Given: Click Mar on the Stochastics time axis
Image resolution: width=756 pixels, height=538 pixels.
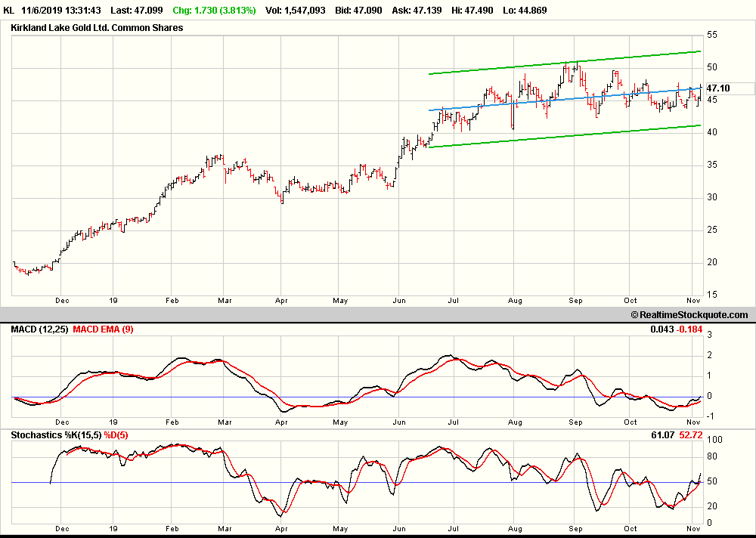Looking at the screenshot, I should (225, 528).
